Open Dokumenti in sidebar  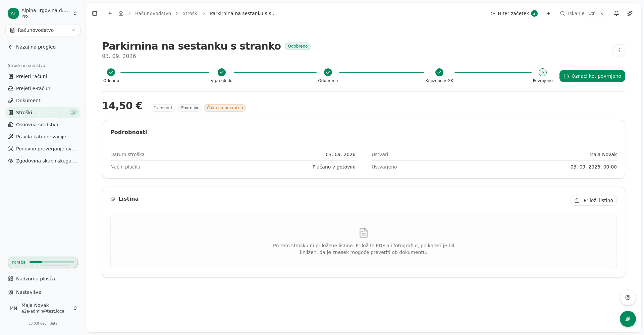click(x=43, y=100)
